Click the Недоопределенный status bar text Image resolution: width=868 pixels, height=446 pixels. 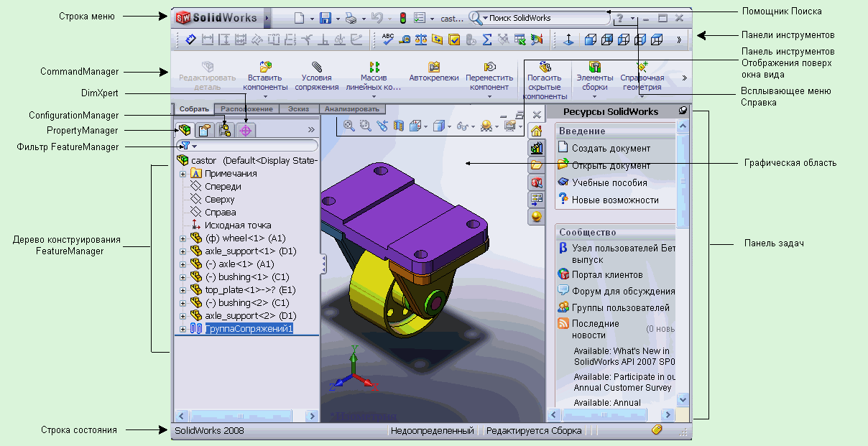(433, 431)
